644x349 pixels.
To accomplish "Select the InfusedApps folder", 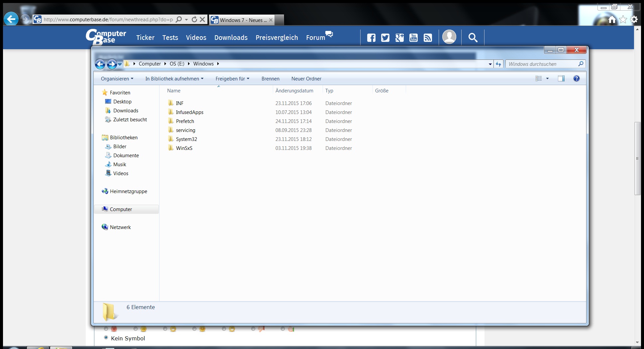I will 189,112.
